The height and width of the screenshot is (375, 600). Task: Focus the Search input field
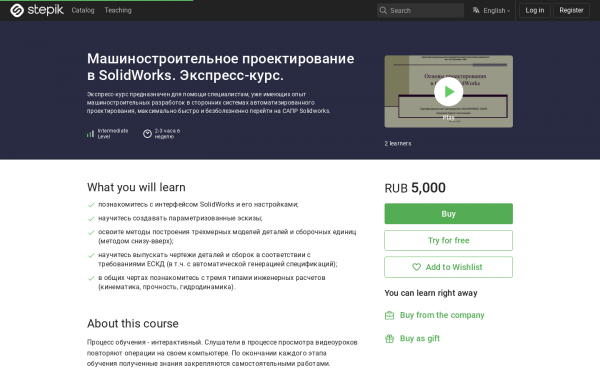point(420,10)
